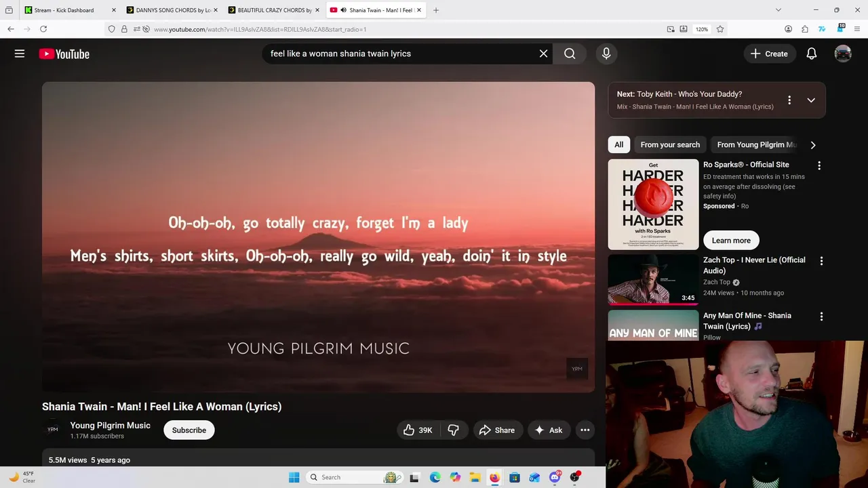Screen dimensions: 868x488
Task: Open the 120% zoom level indicator
Action: [702, 29]
